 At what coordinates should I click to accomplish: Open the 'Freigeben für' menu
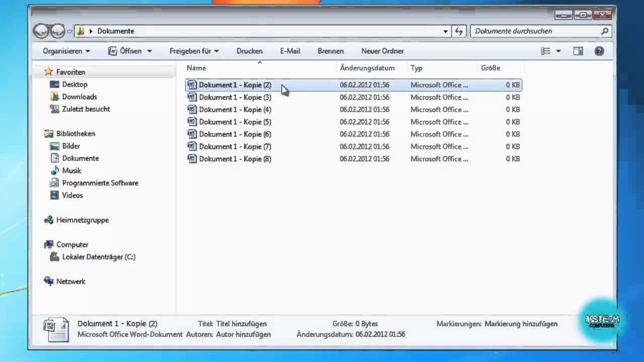click(194, 51)
